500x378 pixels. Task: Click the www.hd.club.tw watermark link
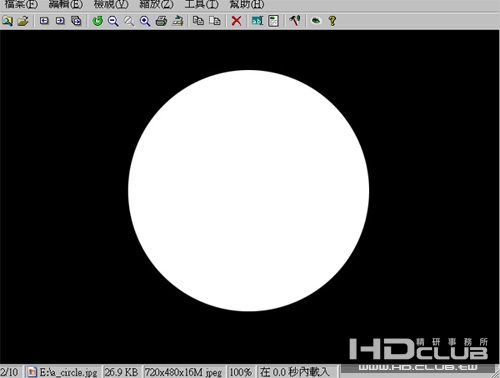[418, 367]
